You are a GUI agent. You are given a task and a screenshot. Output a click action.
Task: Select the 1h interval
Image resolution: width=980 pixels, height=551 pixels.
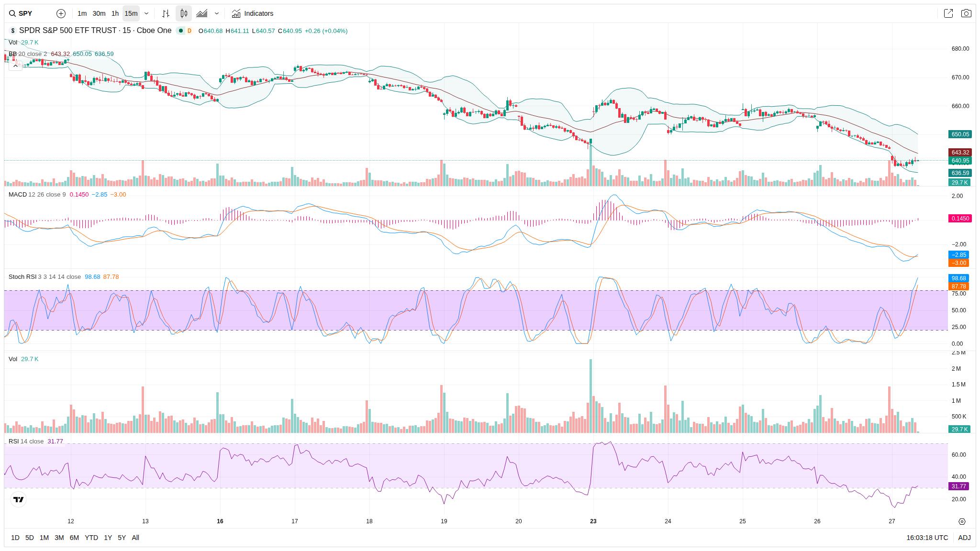coord(115,13)
